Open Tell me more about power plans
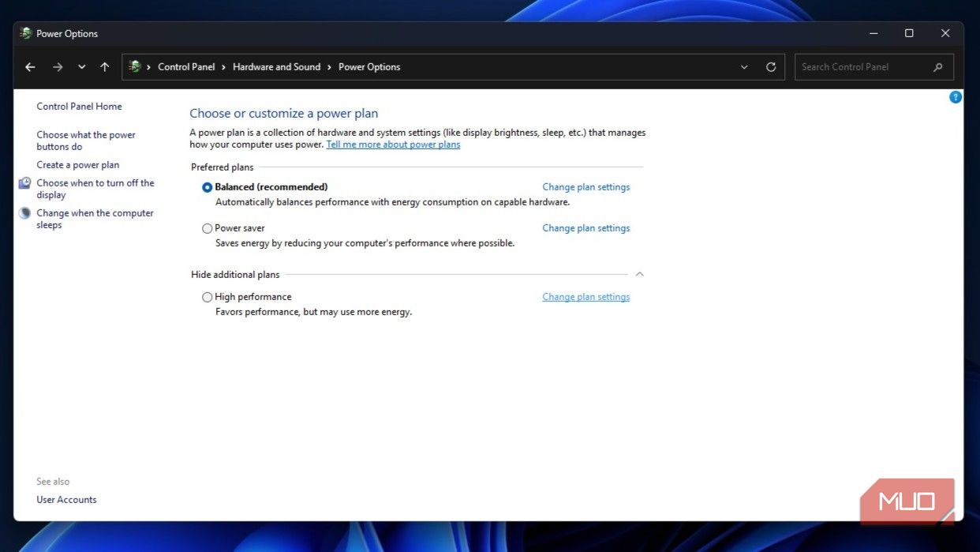 (x=393, y=145)
